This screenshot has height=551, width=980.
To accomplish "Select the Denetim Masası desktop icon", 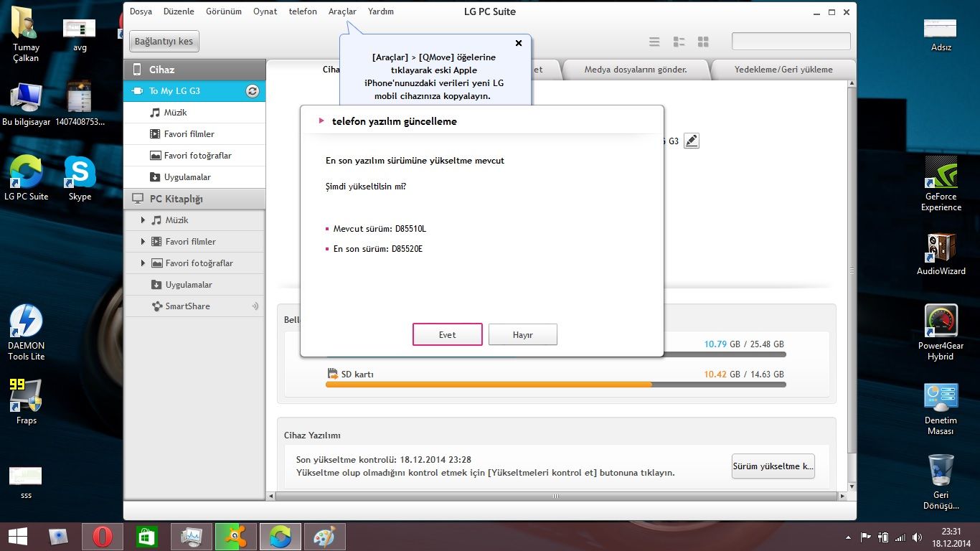I will (941, 409).
